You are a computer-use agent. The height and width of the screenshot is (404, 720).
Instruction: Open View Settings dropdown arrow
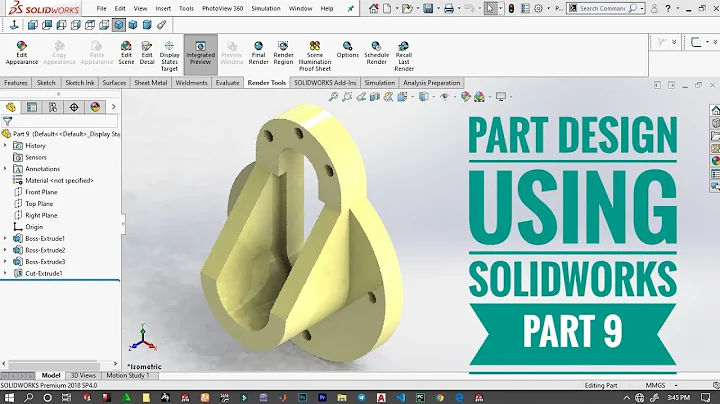pyautogui.click(x=511, y=97)
